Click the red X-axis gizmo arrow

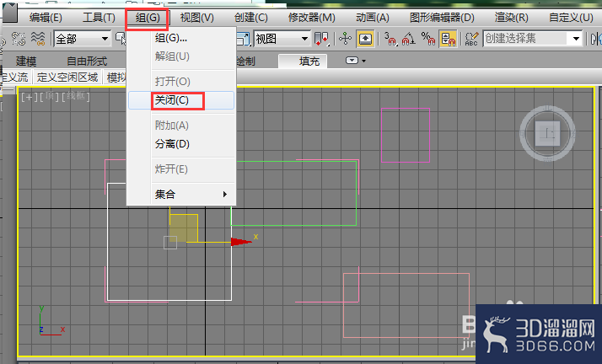point(241,242)
